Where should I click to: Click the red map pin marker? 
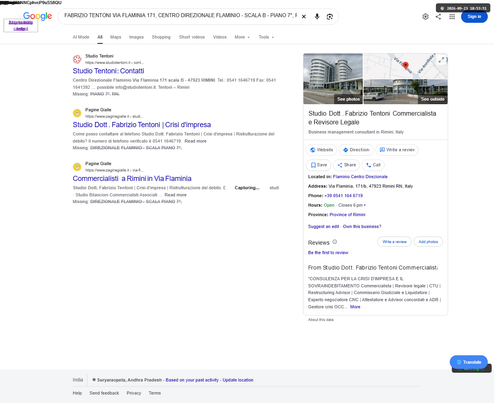pyautogui.click(x=405, y=65)
